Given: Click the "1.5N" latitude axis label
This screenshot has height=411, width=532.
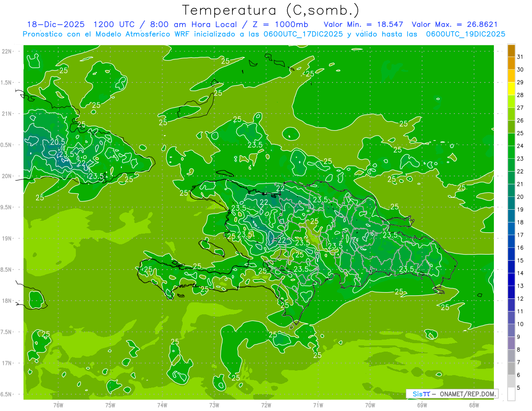Looking at the screenshot, I should click(7, 82).
